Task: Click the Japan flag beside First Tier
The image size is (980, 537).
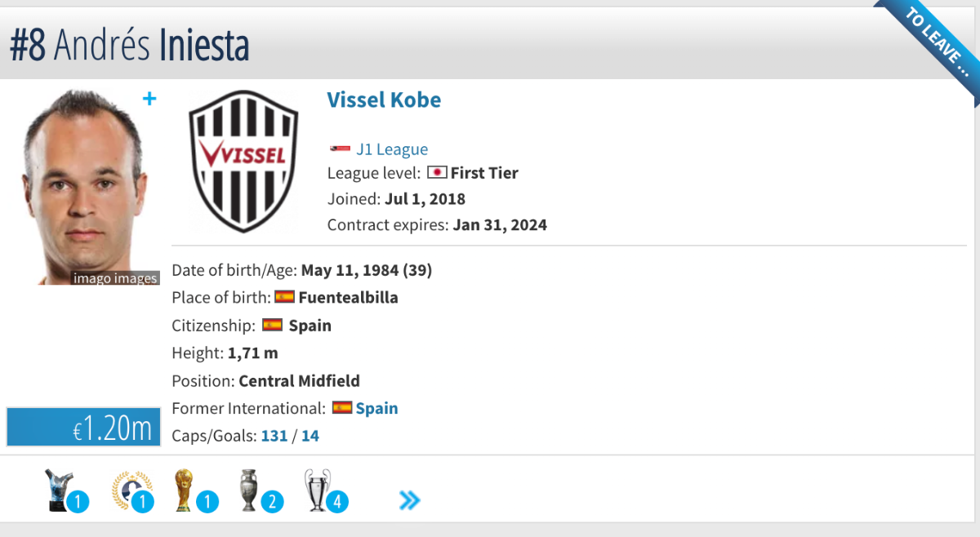Action: 437,173
